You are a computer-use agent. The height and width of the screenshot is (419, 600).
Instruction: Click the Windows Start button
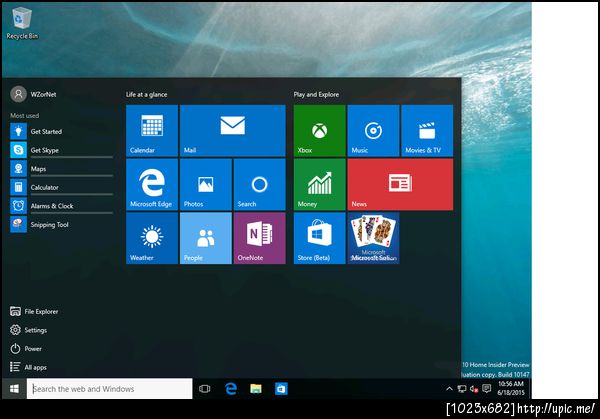pyautogui.click(x=14, y=389)
